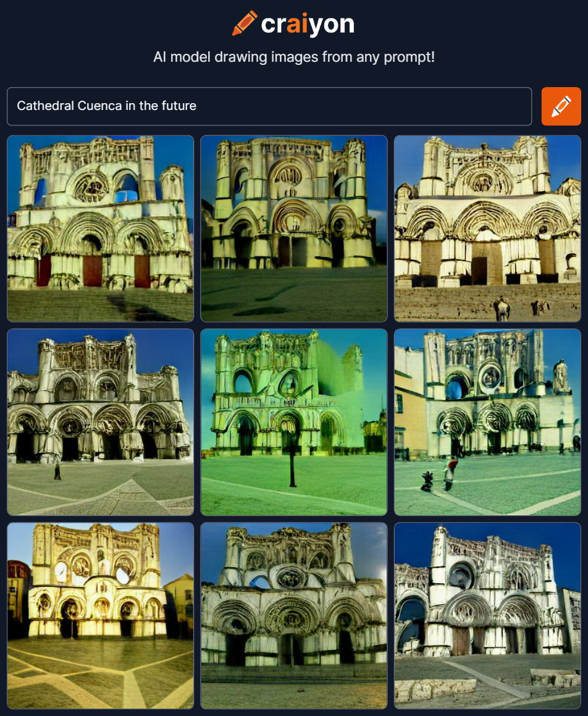Open the middle-right image with two people walking
The image size is (588, 716).
pos(487,423)
